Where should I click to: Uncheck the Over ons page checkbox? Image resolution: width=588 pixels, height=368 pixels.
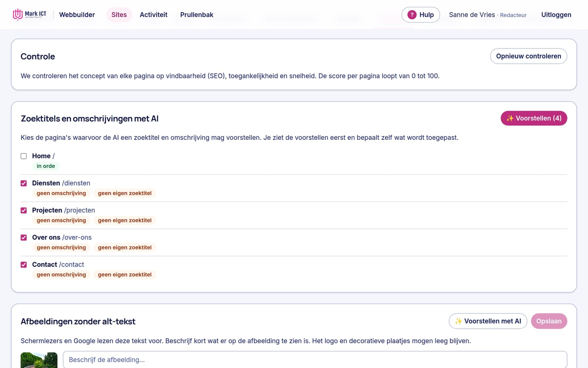pos(24,238)
